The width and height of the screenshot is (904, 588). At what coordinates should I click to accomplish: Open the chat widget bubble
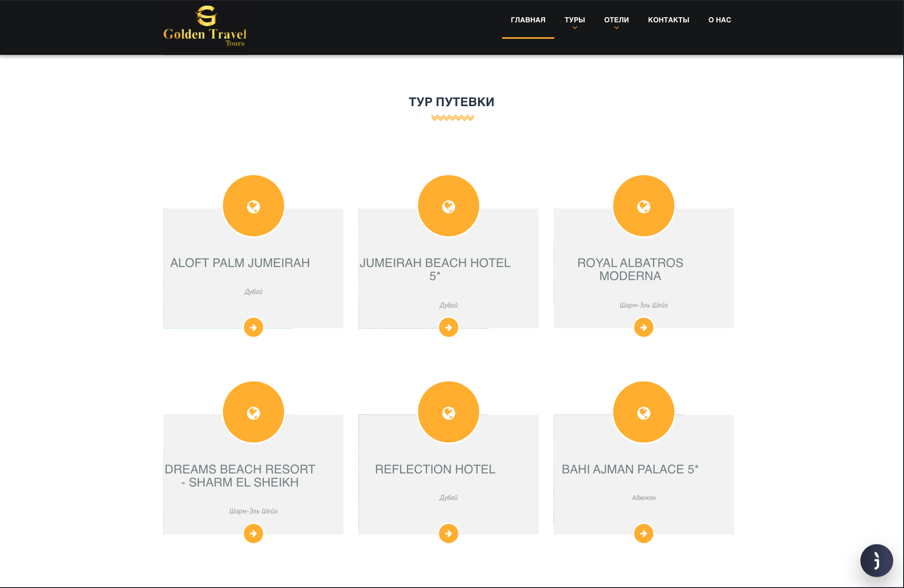click(876, 560)
